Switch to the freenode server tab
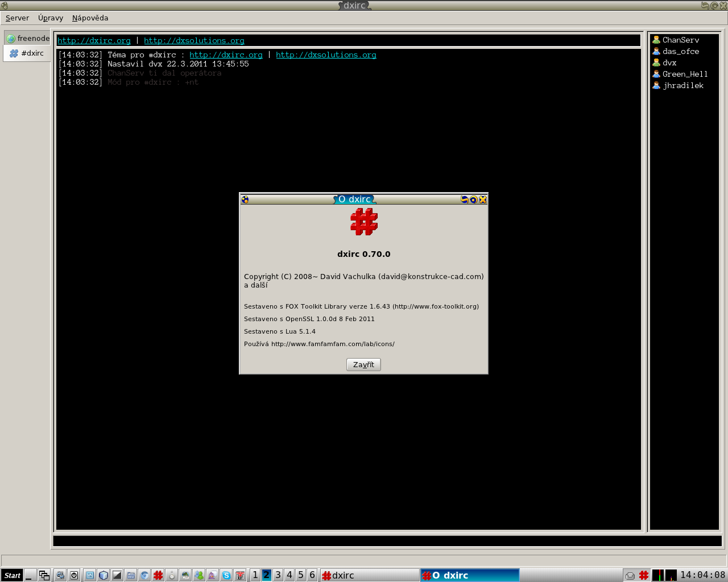 click(x=27, y=39)
